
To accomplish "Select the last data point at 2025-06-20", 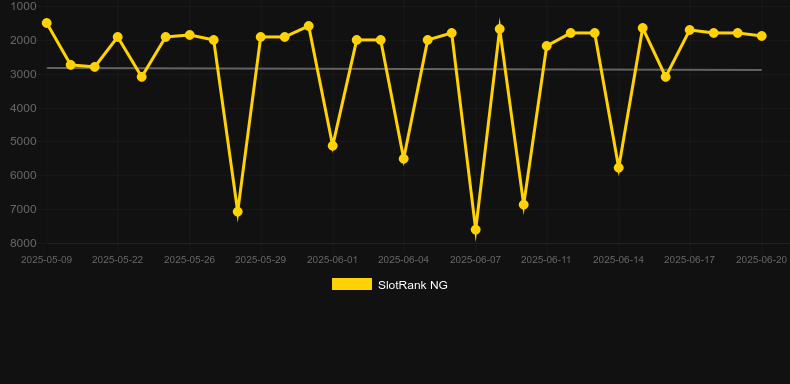I will (x=762, y=36).
